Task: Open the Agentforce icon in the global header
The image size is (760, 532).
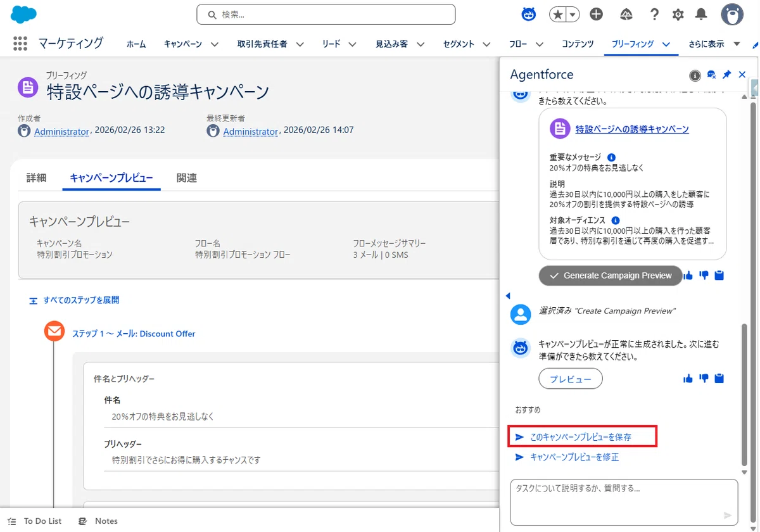Action: coord(528,15)
